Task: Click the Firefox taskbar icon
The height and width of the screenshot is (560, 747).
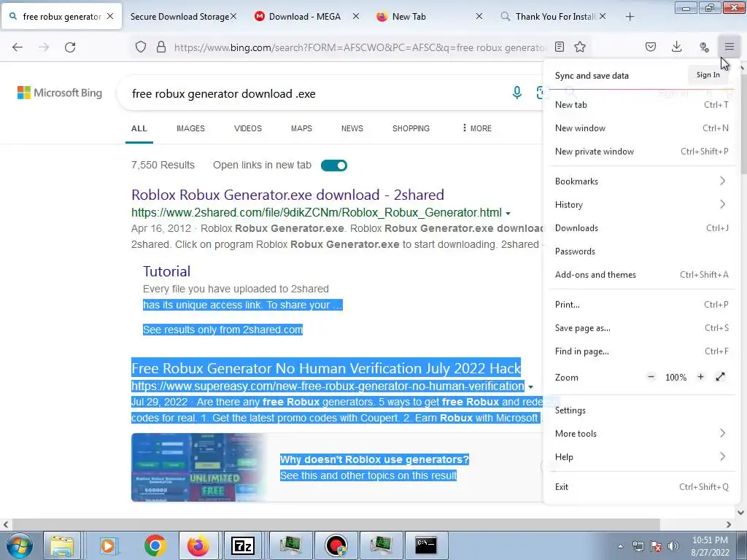Action: (198, 545)
